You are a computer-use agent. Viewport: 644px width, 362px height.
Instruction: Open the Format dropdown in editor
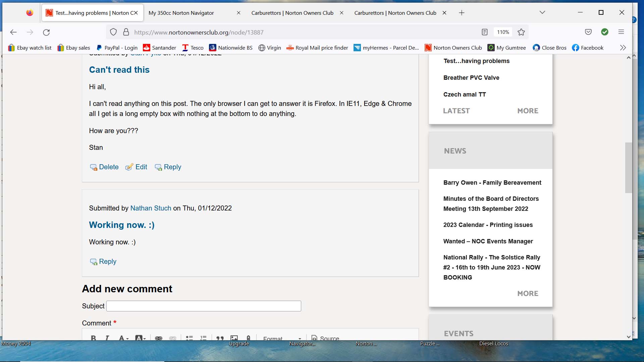pyautogui.click(x=282, y=338)
